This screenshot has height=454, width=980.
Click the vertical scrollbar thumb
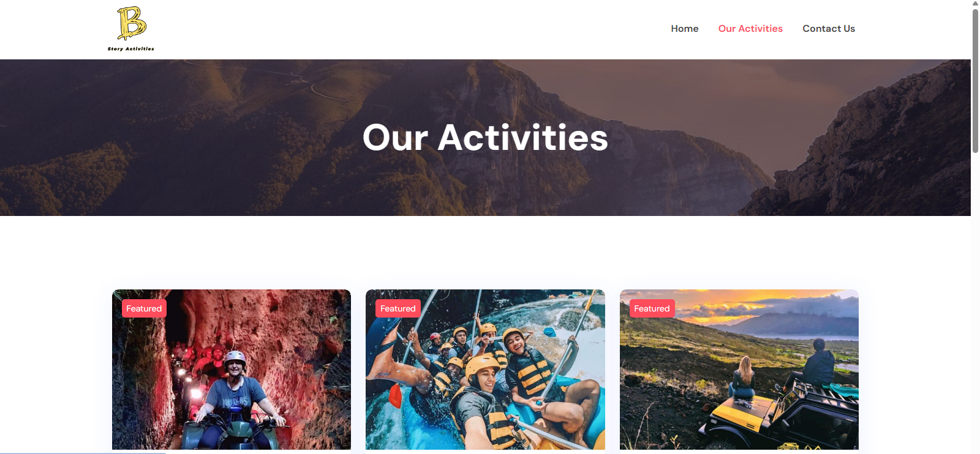point(975,81)
